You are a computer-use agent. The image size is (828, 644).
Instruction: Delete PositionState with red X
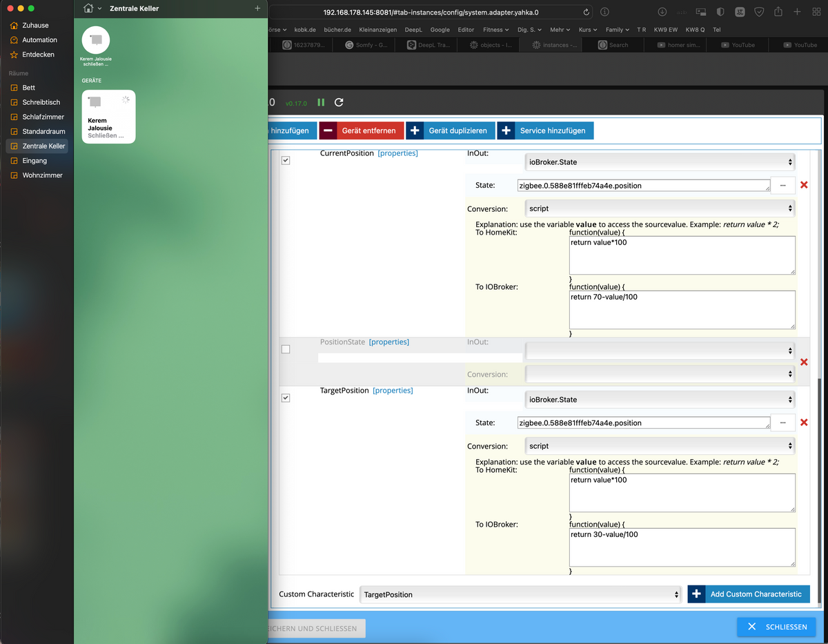pos(804,362)
